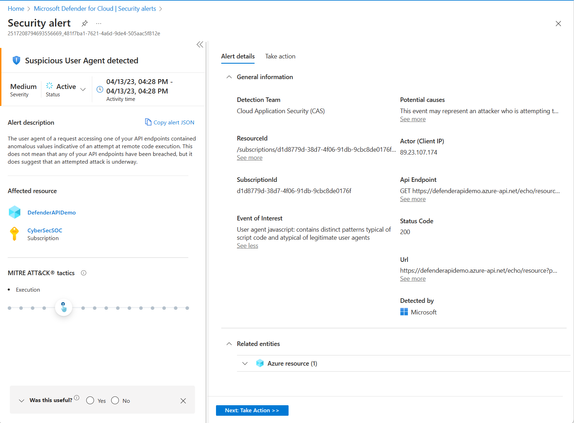This screenshot has width=574, height=423.
Task: Click the SubscriptionId value
Action: pyautogui.click(x=294, y=191)
